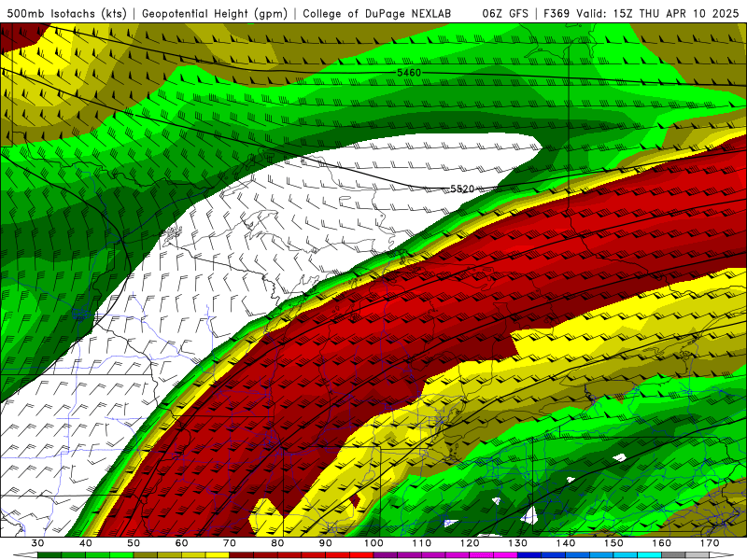Viewport: 747px width, 560px height.
Task: Click the 5460 height contour label
Action: 409,73
